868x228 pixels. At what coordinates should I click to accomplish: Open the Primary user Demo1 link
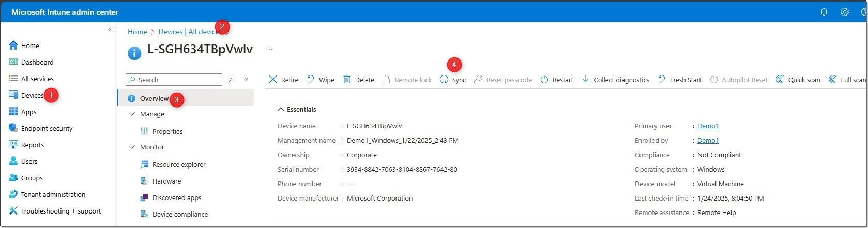708,126
